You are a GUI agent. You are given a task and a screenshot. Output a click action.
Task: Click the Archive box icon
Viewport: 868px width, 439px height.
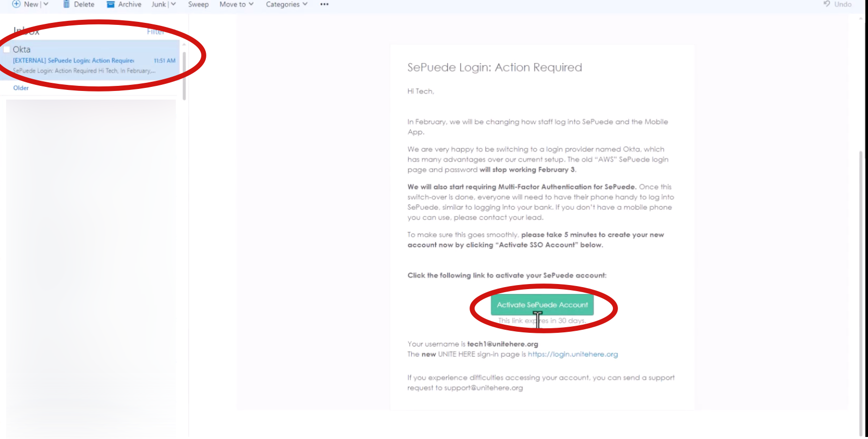click(x=110, y=4)
